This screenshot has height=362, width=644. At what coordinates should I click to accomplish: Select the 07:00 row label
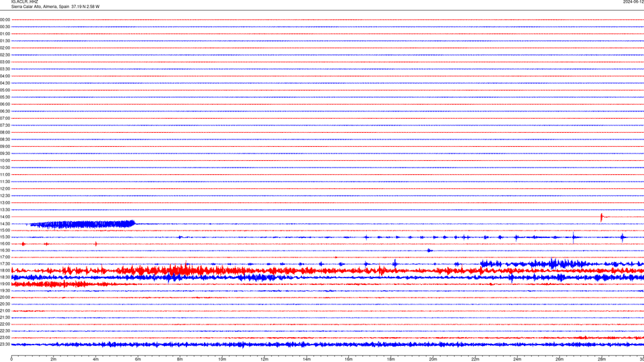click(5, 118)
